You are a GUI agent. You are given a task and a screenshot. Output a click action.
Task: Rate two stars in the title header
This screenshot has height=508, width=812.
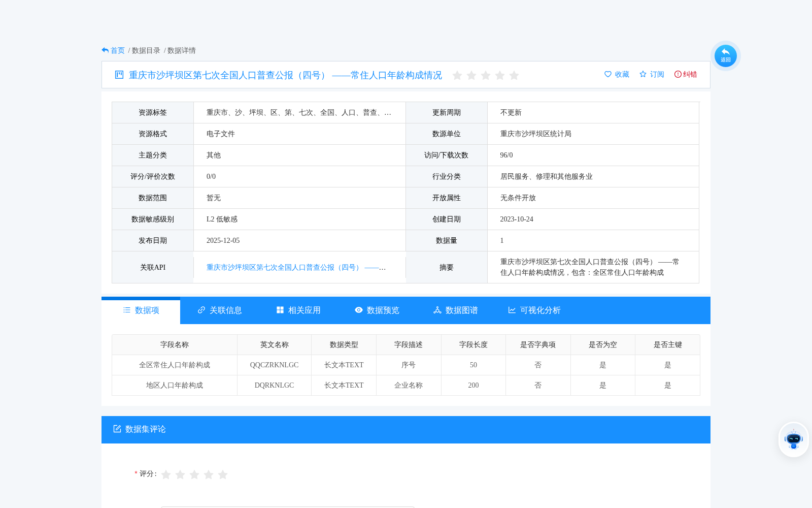(x=471, y=76)
